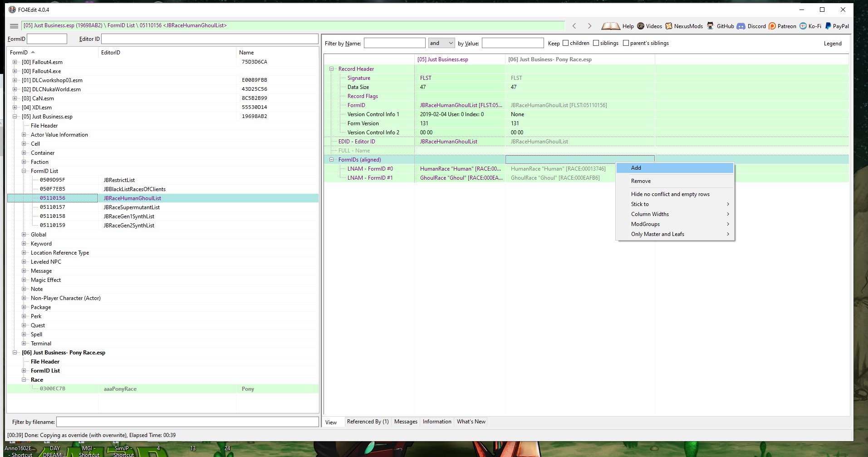This screenshot has width=868, height=457.
Task: Collapse the [05] Just Business.esp node
Action: click(15, 117)
